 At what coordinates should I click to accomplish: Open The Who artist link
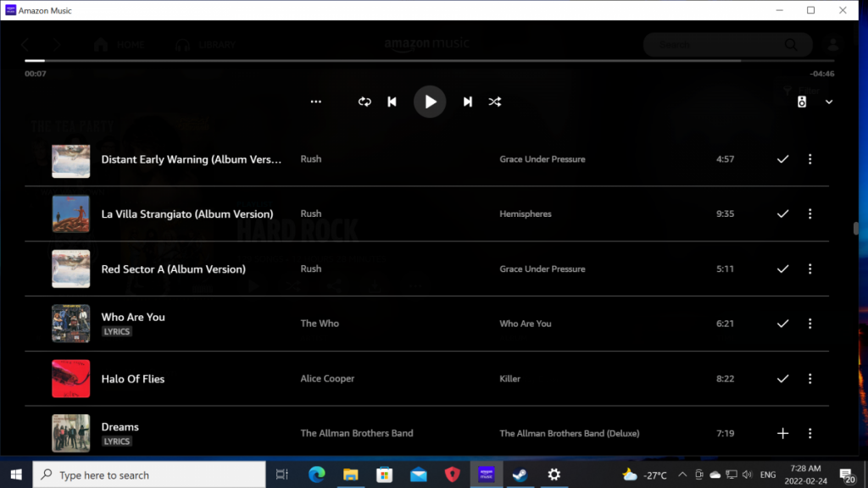pos(320,324)
